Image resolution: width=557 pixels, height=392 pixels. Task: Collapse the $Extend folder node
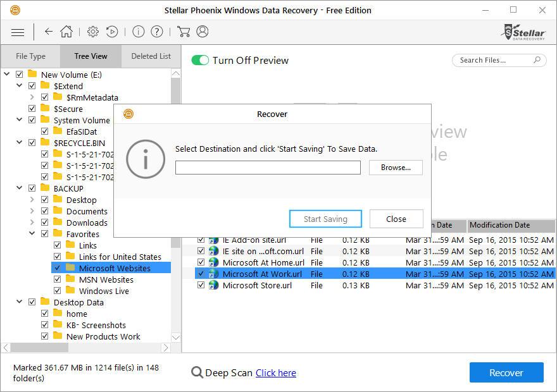(19, 85)
